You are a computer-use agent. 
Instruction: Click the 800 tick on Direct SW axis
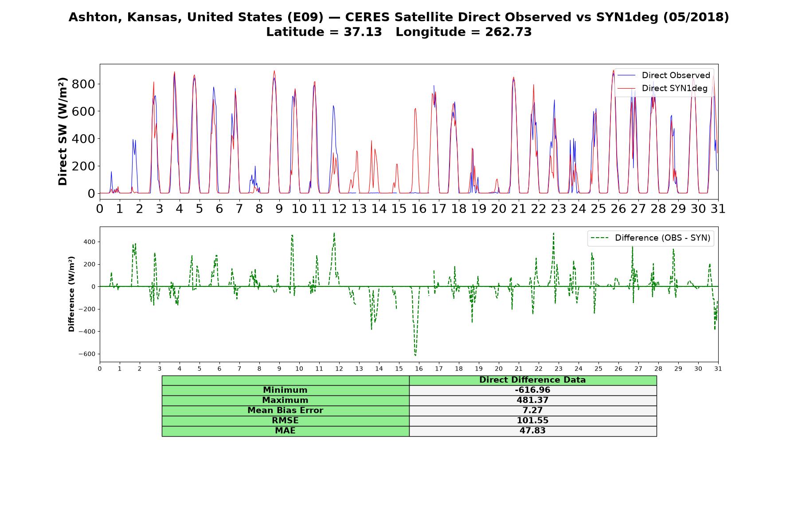(84, 84)
